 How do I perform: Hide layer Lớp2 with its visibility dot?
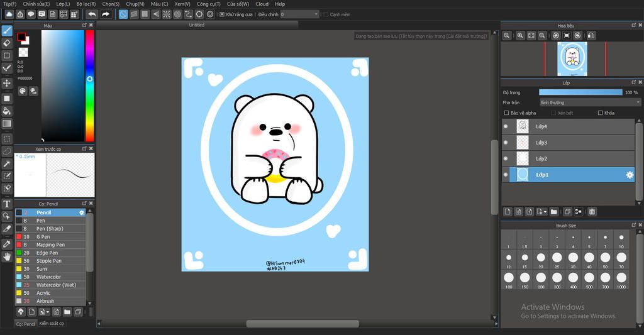click(x=506, y=158)
